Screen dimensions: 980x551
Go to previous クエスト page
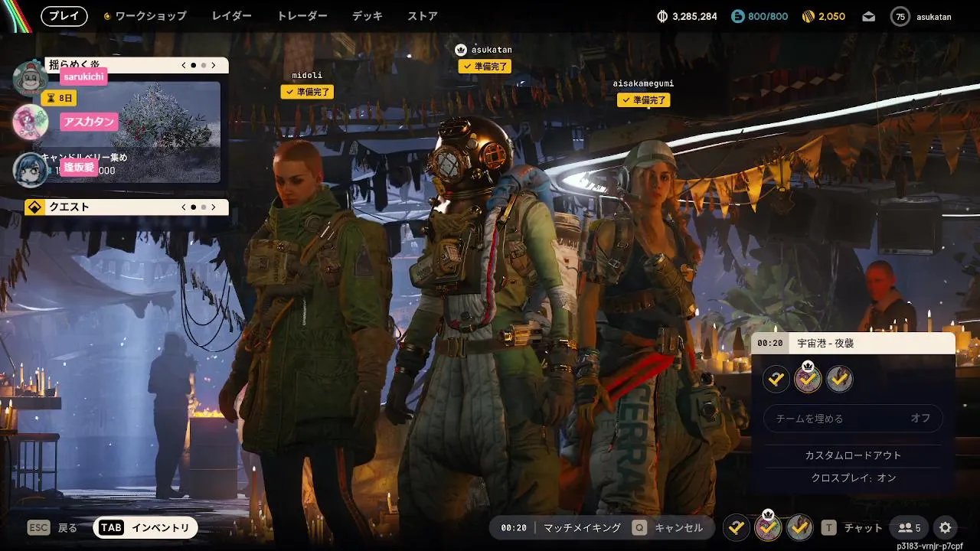point(184,207)
